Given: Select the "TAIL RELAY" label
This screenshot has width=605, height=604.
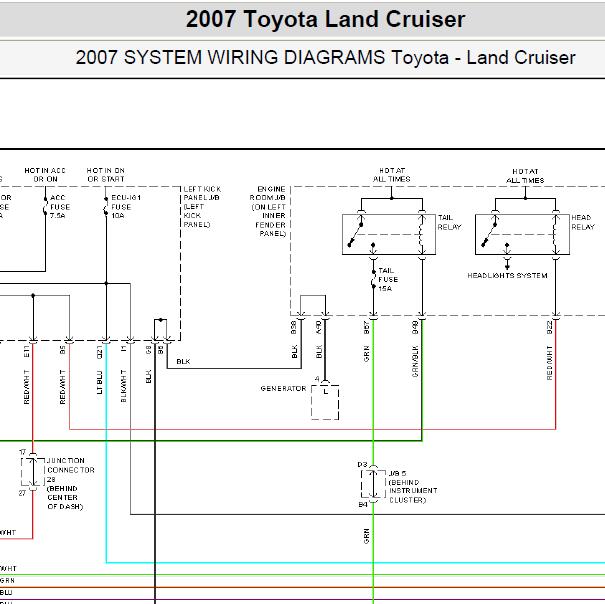Looking at the screenshot, I should point(450,222).
